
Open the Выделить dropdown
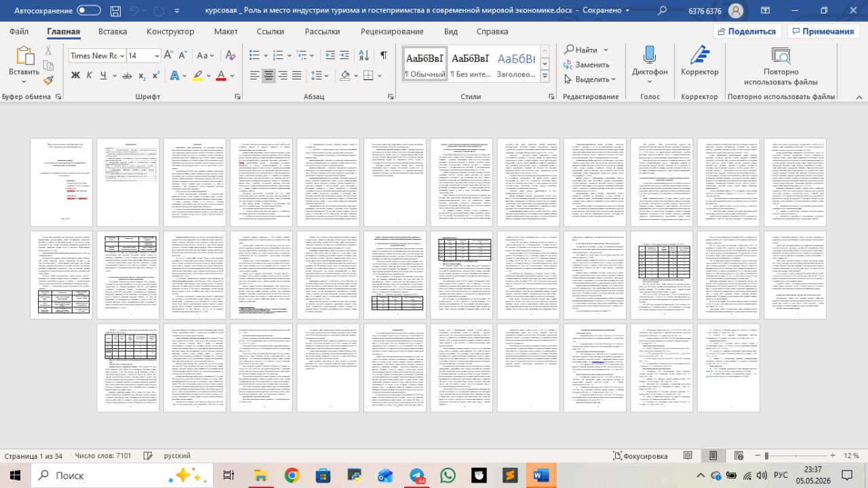pyautogui.click(x=590, y=79)
